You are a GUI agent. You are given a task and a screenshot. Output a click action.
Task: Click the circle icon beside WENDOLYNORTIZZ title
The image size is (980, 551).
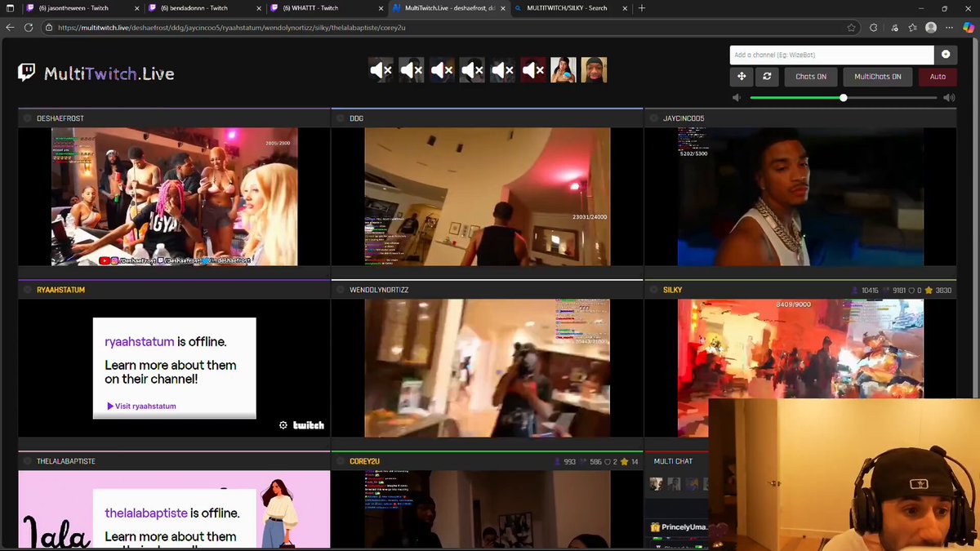[x=340, y=290]
